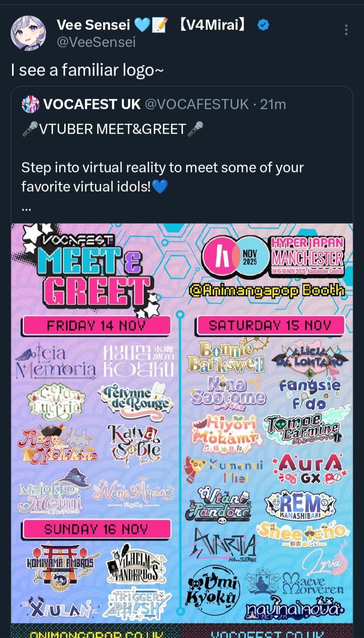Tap the REM Kanashibari logo
The width and height of the screenshot is (364, 638).
tap(300, 505)
